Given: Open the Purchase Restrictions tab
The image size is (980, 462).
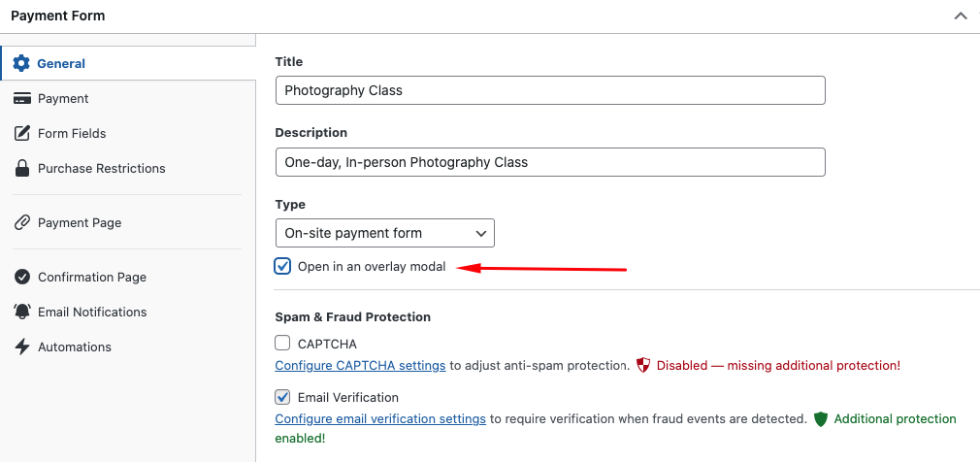Looking at the screenshot, I should [101, 168].
